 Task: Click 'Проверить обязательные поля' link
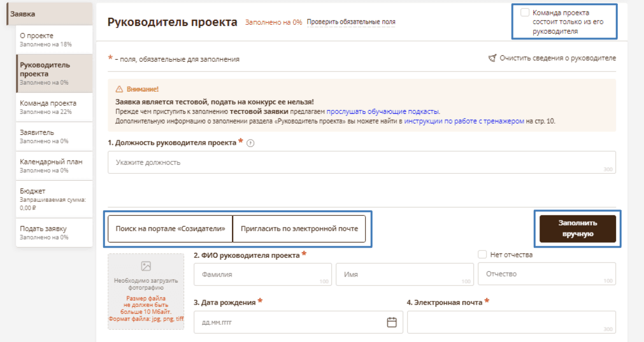pyautogui.click(x=351, y=22)
